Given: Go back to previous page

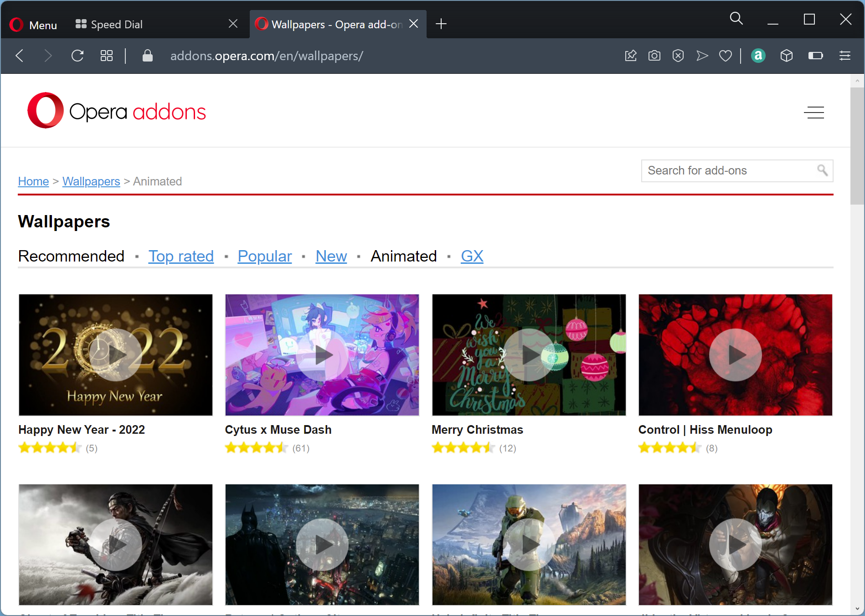Looking at the screenshot, I should click(x=20, y=56).
